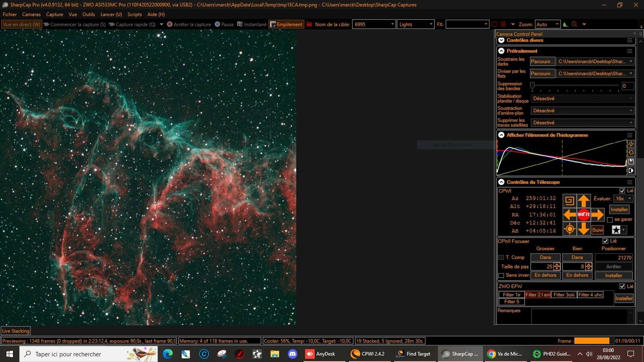Select the auto-stretch lightning icon on histogram
This screenshot has width=644, height=362.
pos(631,144)
